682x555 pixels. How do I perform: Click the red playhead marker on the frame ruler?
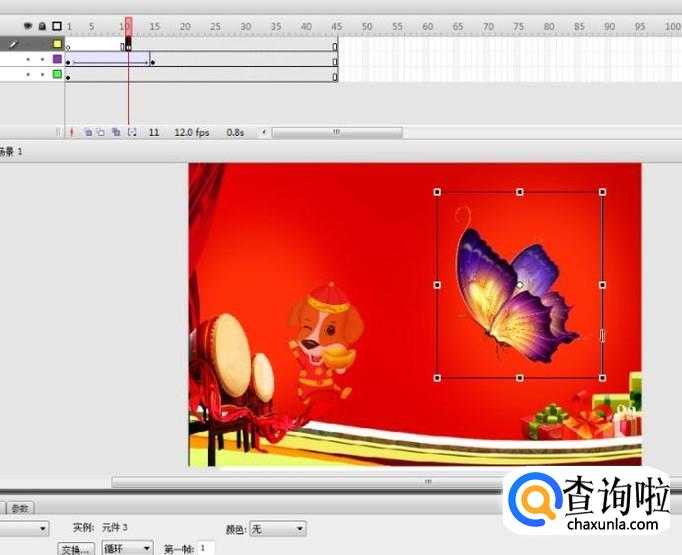(x=128, y=26)
